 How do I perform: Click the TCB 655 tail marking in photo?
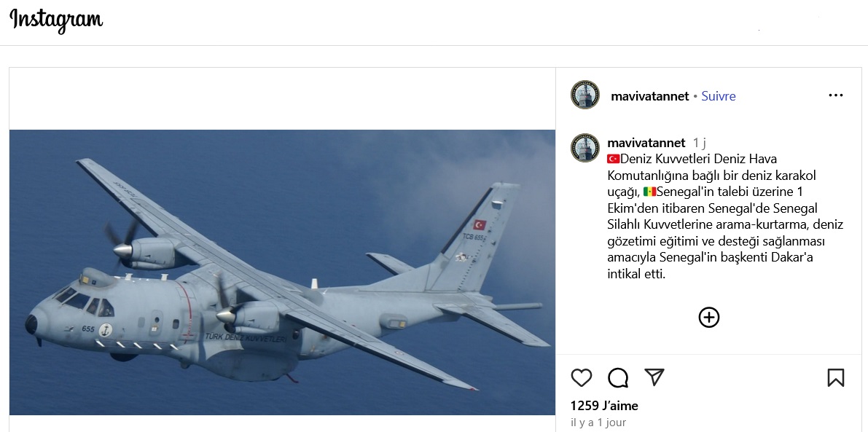click(473, 237)
